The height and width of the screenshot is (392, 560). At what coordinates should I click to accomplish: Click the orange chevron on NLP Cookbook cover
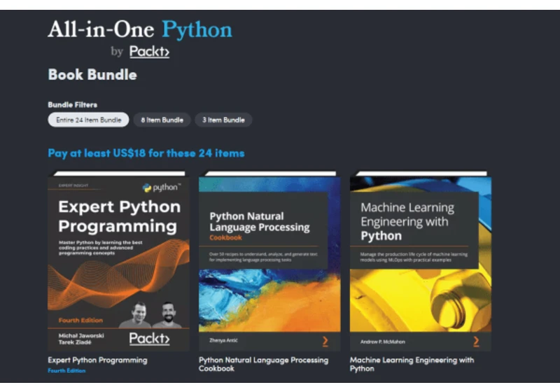click(x=325, y=342)
